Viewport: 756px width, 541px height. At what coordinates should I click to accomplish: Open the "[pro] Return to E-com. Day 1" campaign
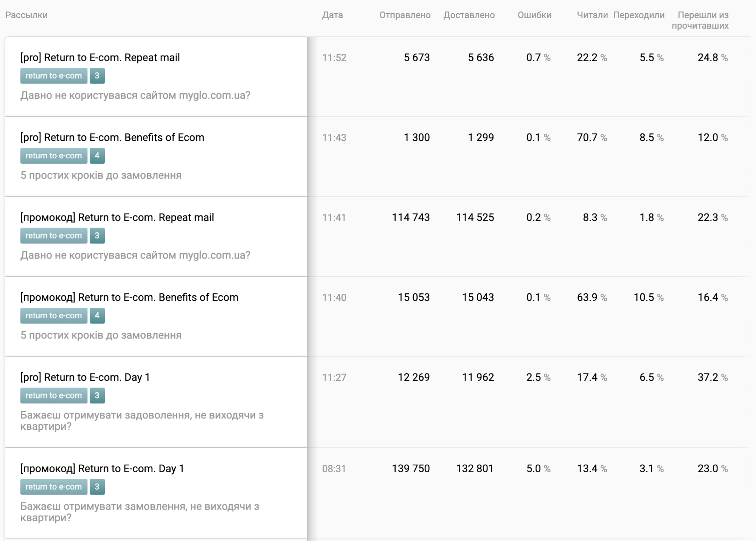point(85,377)
